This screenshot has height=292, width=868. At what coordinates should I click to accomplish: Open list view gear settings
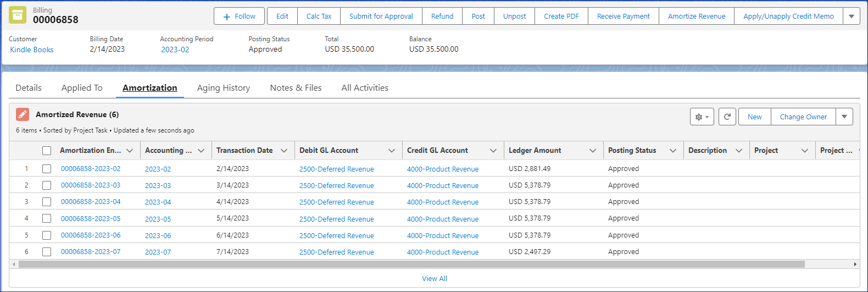tap(702, 117)
